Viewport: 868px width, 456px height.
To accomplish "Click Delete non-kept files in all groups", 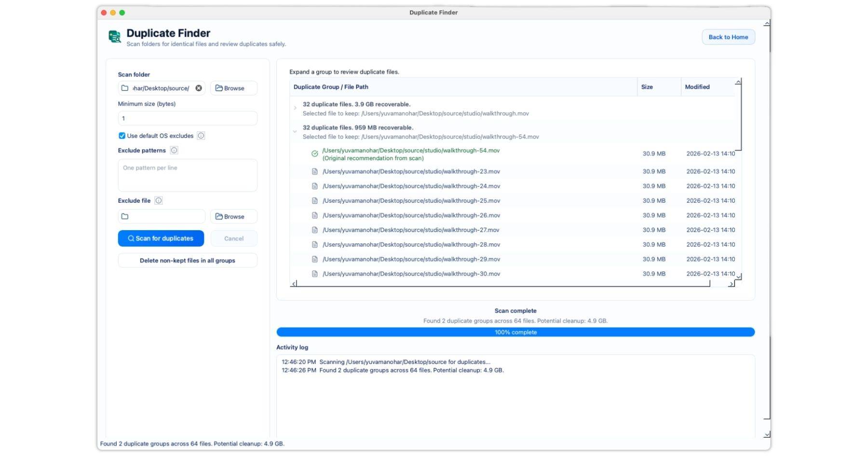I will pyautogui.click(x=188, y=261).
